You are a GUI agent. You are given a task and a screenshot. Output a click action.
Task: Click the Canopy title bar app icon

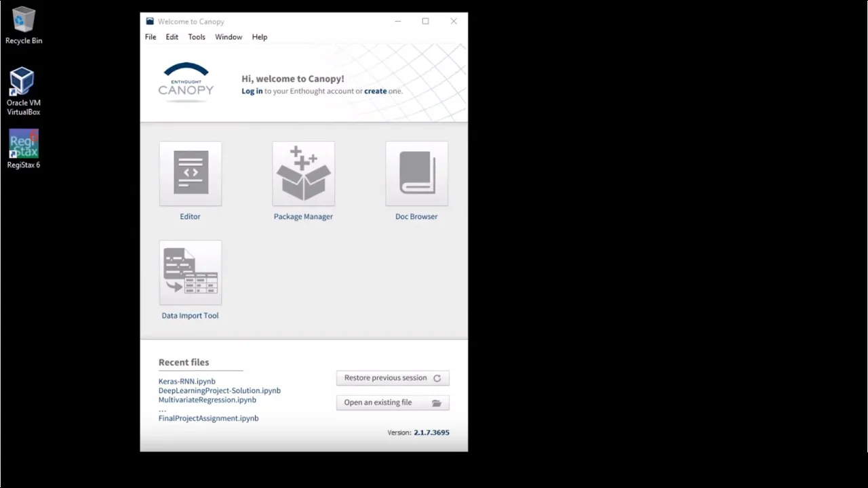150,22
